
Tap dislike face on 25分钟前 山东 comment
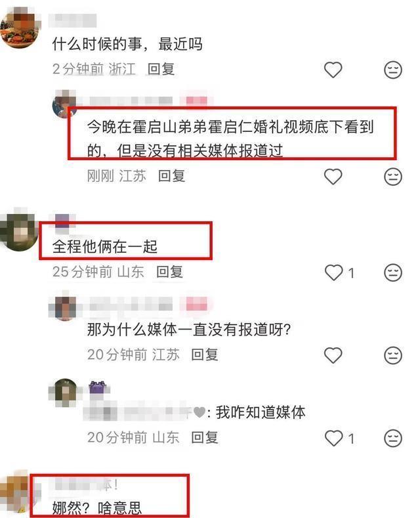pyautogui.click(x=393, y=272)
